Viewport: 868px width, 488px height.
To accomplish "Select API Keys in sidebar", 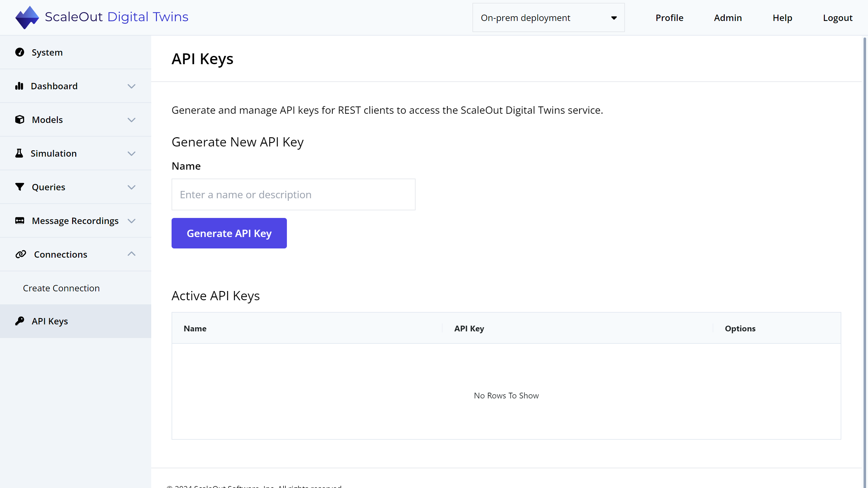I will coord(76,321).
